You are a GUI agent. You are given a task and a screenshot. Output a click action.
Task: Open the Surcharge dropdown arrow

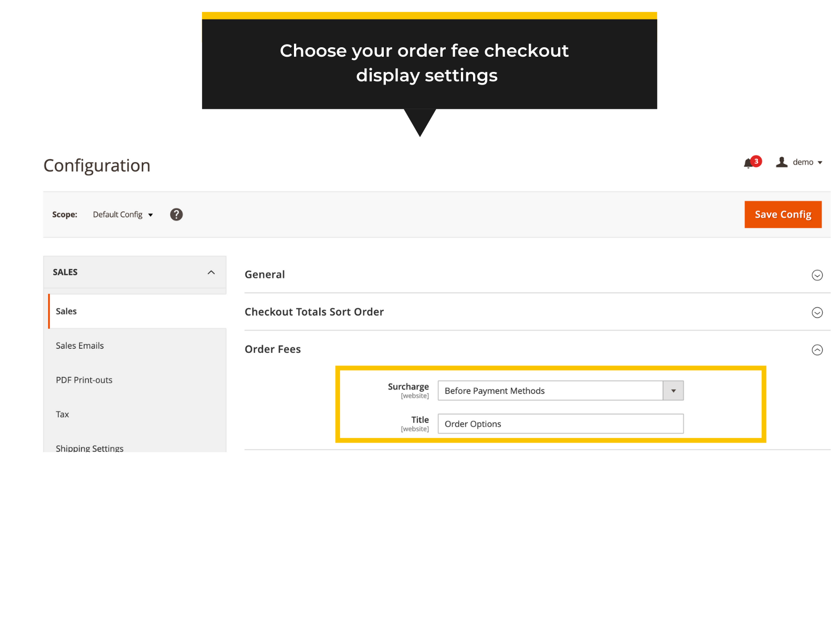673,391
